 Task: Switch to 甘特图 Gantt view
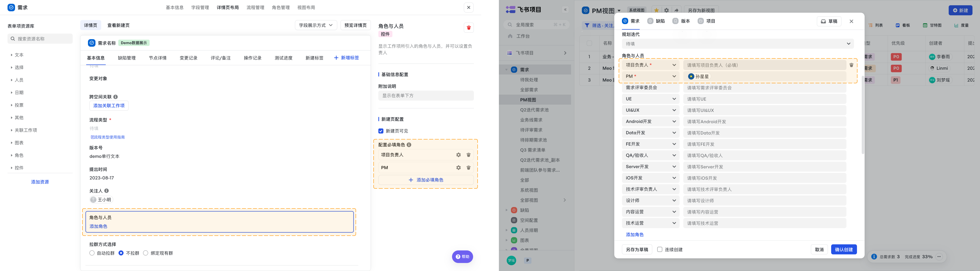click(932, 25)
